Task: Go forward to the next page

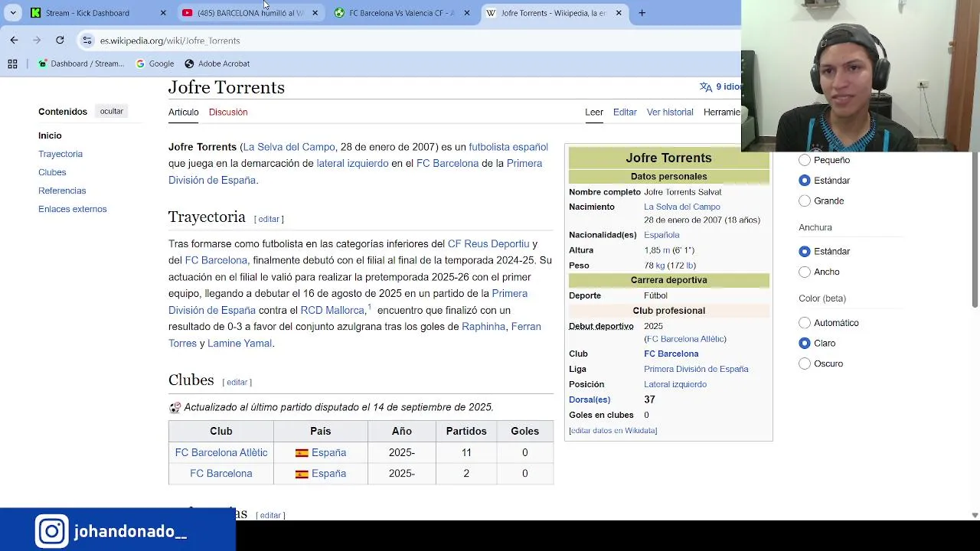Action: tap(37, 40)
